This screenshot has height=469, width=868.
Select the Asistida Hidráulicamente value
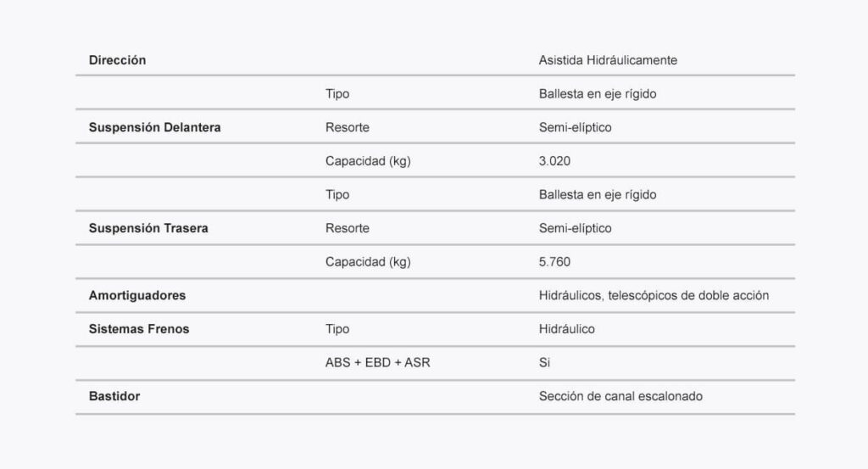click(x=608, y=60)
